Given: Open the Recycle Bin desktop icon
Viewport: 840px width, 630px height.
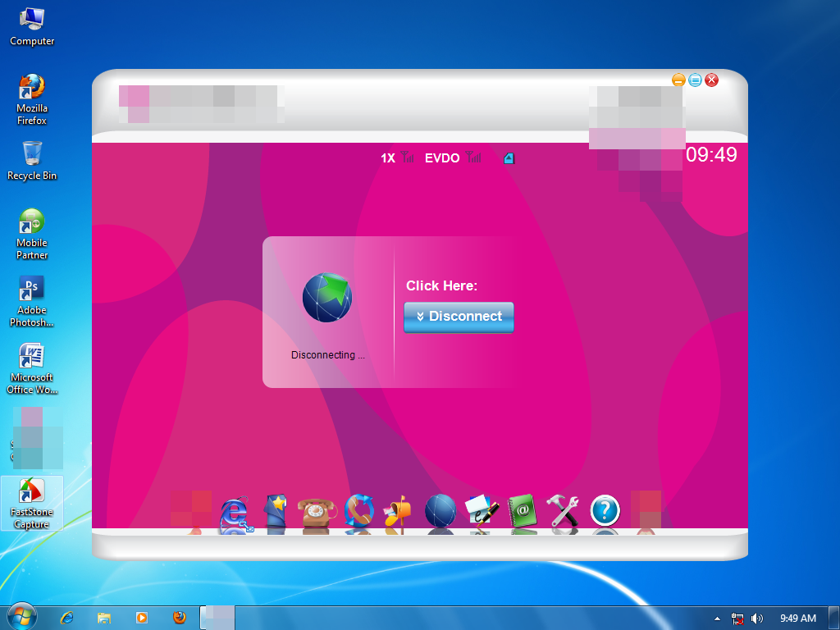Looking at the screenshot, I should [32, 161].
